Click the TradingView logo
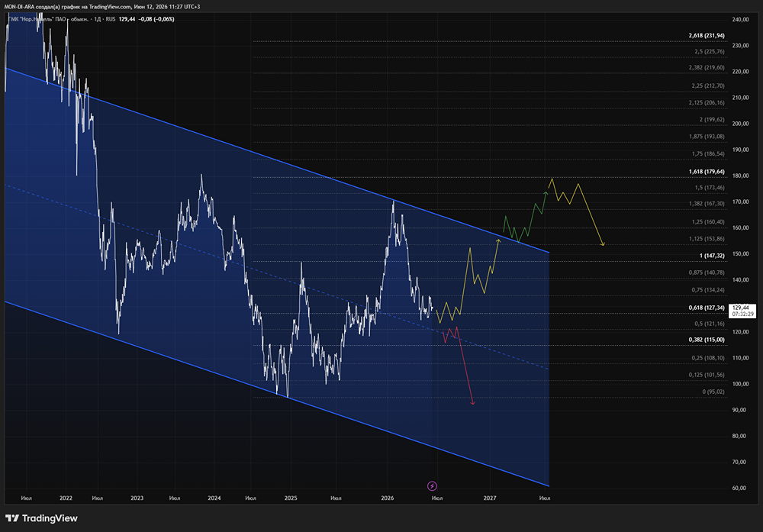This screenshot has height=532, width=763. tap(12, 518)
